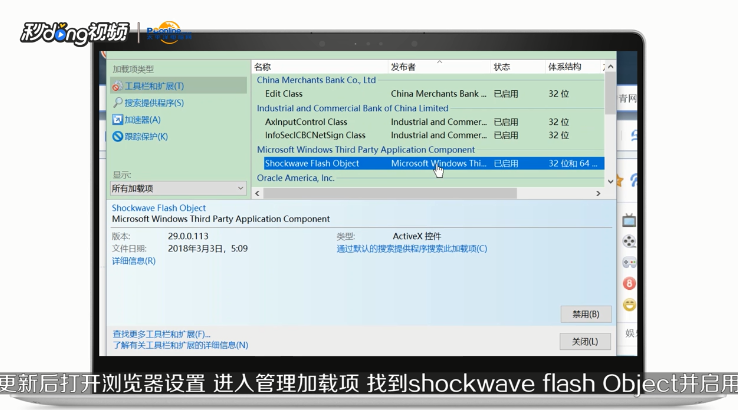Click the horizontal scrollbar left arrow

click(257, 193)
